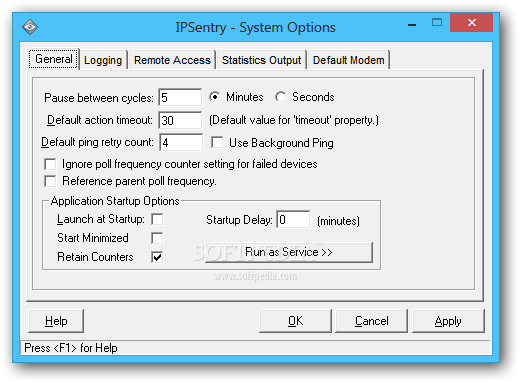
Task: Confirm settings with OK button
Action: click(295, 321)
